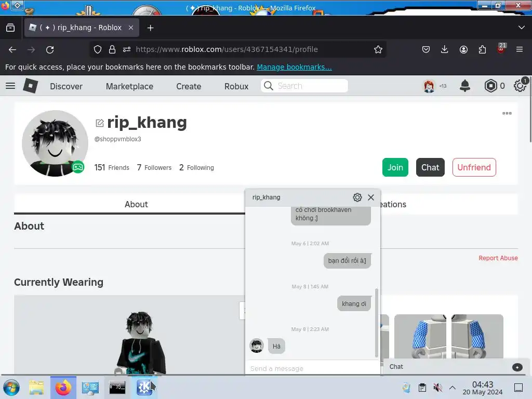Screen dimensions: 532x399
Task: Open the Discover page
Action: click(66, 86)
